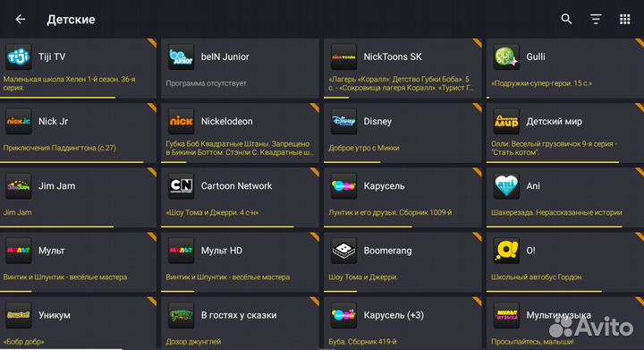The image size is (644, 350).
Task: Open the filter/sort icon
Action: [x=596, y=20]
